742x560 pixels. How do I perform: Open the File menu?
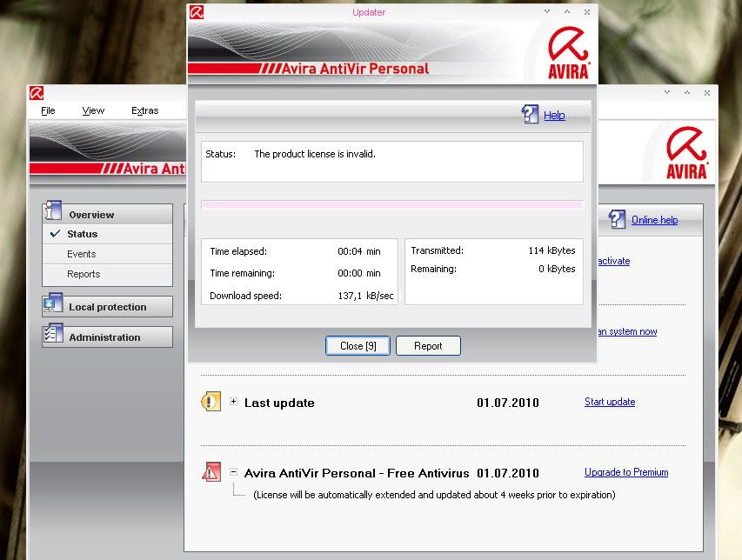point(48,110)
